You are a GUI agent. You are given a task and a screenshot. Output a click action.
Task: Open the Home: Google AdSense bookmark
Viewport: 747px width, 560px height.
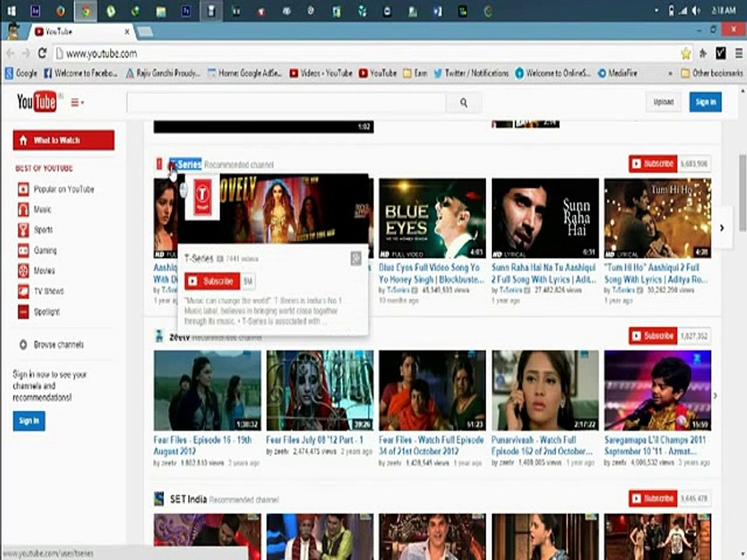(245, 73)
